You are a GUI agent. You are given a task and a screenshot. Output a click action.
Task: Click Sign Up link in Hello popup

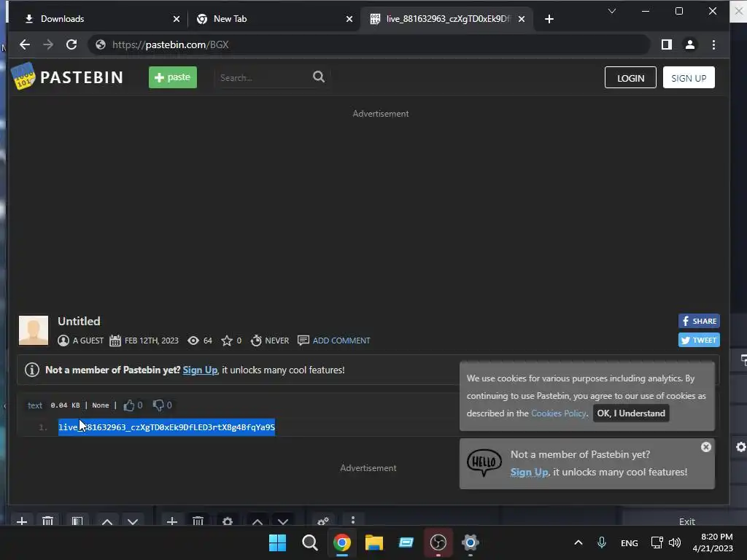pos(529,472)
